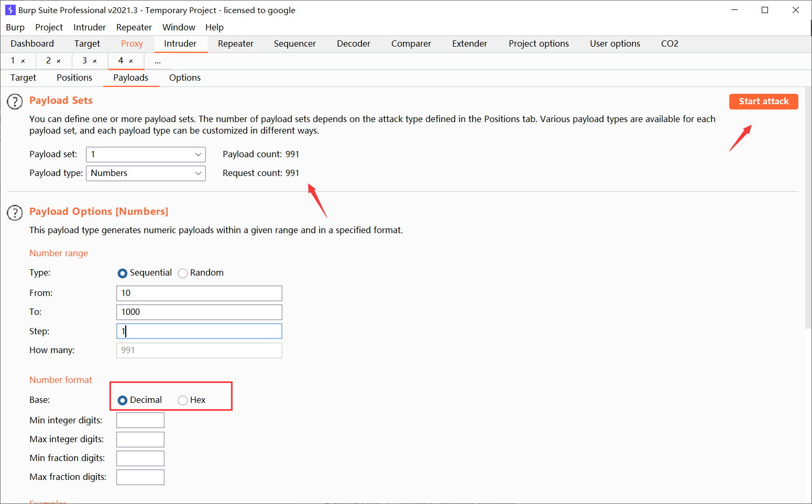
Task: Switch to the main Repeater tab
Action: click(236, 44)
